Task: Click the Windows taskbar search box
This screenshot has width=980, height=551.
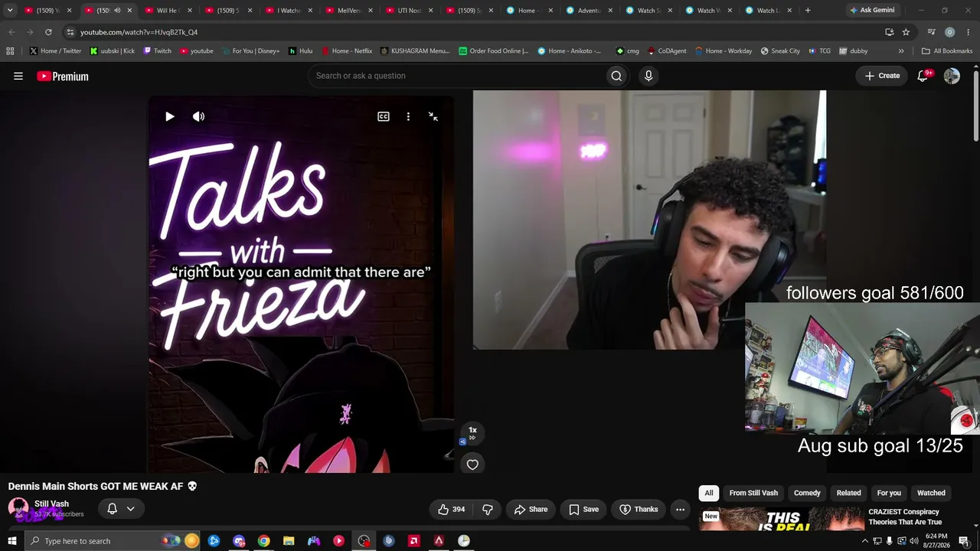Action: point(114,541)
